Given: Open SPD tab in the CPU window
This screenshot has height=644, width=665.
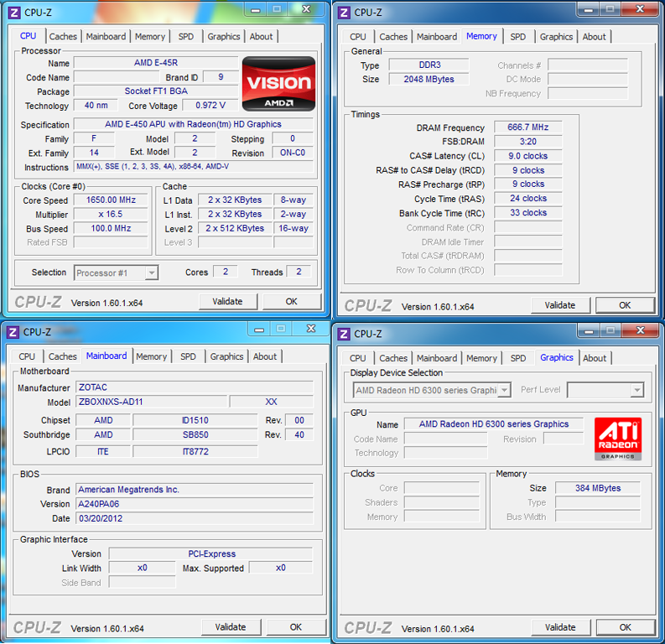Looking at the screenshot, I should [186, 36].
